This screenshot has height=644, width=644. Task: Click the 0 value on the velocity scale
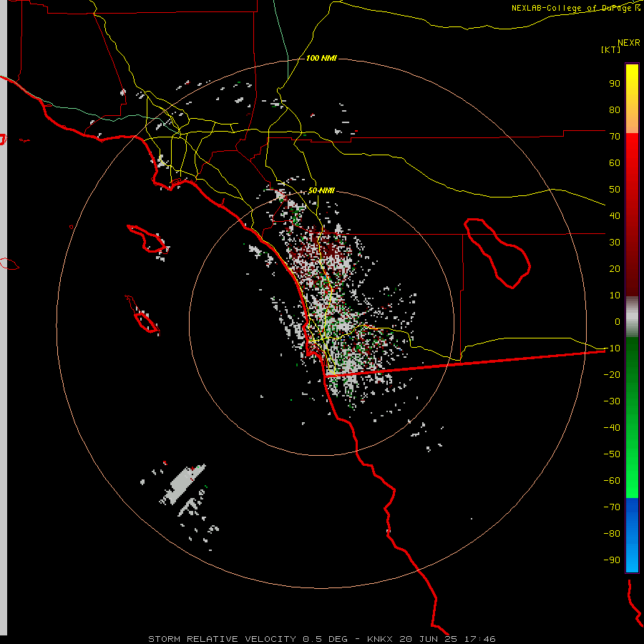coord(618,321)
